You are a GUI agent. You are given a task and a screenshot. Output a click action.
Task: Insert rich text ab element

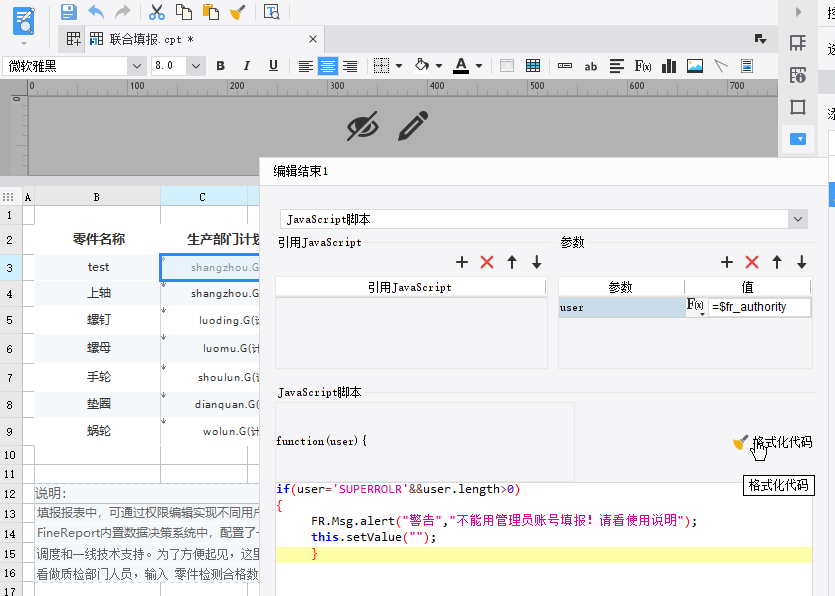click(x=591, y=67)
